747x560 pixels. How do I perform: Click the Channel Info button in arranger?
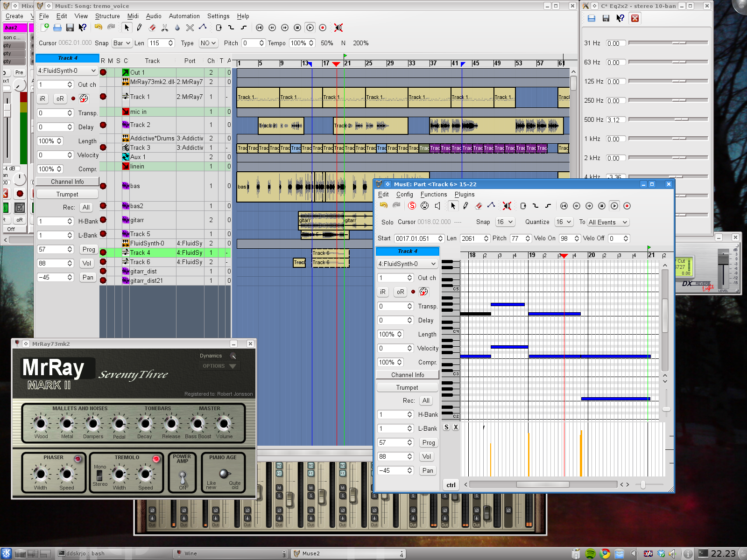67,182
